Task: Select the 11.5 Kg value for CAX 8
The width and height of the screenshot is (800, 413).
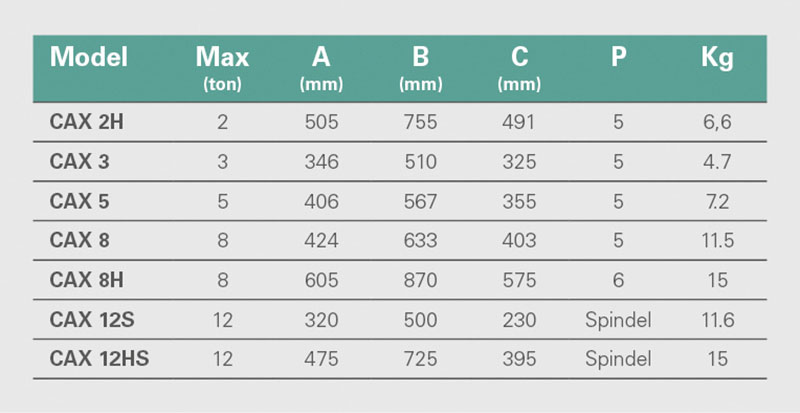Action: pos(717,240)
